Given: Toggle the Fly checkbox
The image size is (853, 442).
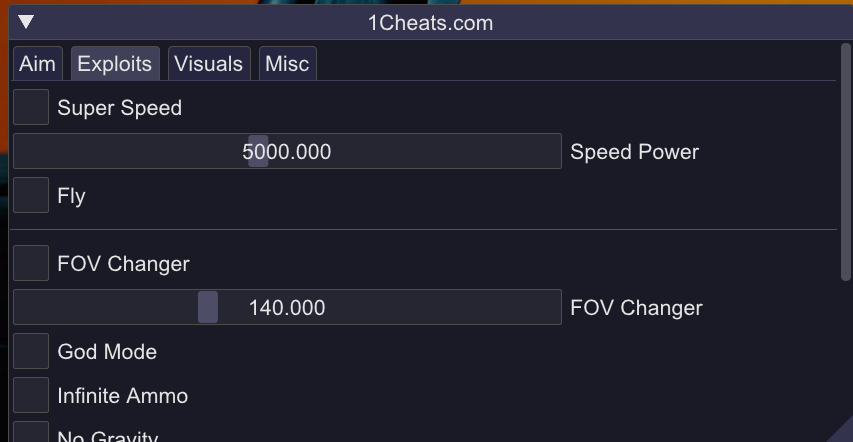Looking at the screenshot, I should coord(31,195).
